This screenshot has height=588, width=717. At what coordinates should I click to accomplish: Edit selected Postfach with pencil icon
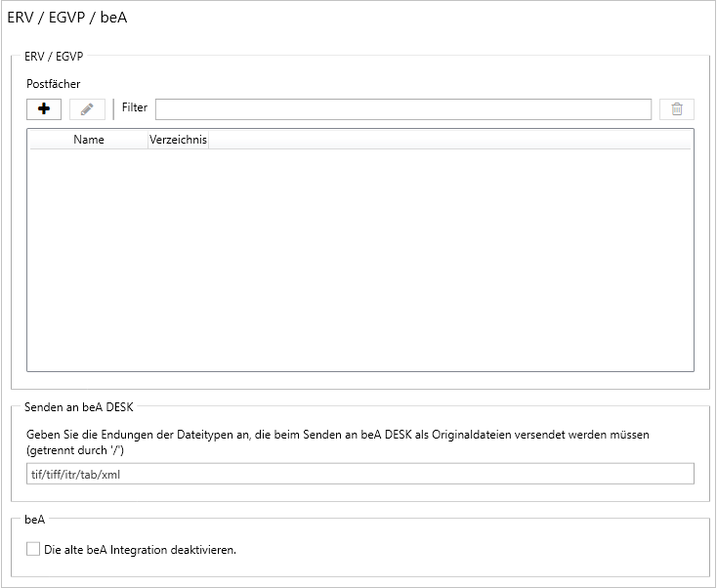[87, 109]
